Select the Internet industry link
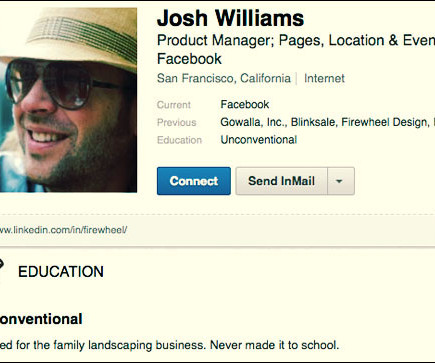 (324, 78)
